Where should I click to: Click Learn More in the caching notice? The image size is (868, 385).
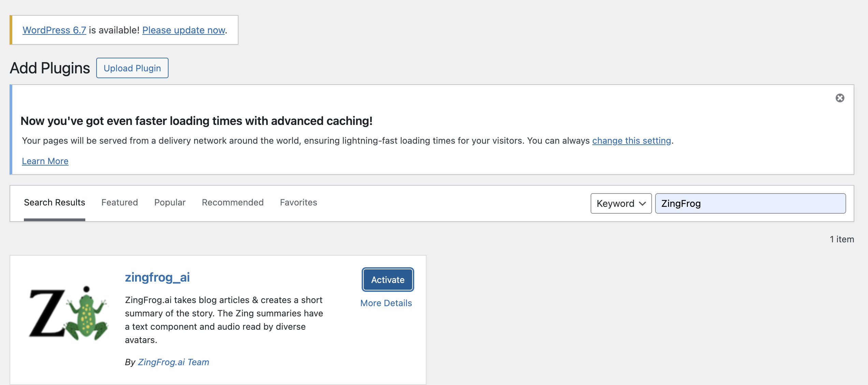point(45,161)
